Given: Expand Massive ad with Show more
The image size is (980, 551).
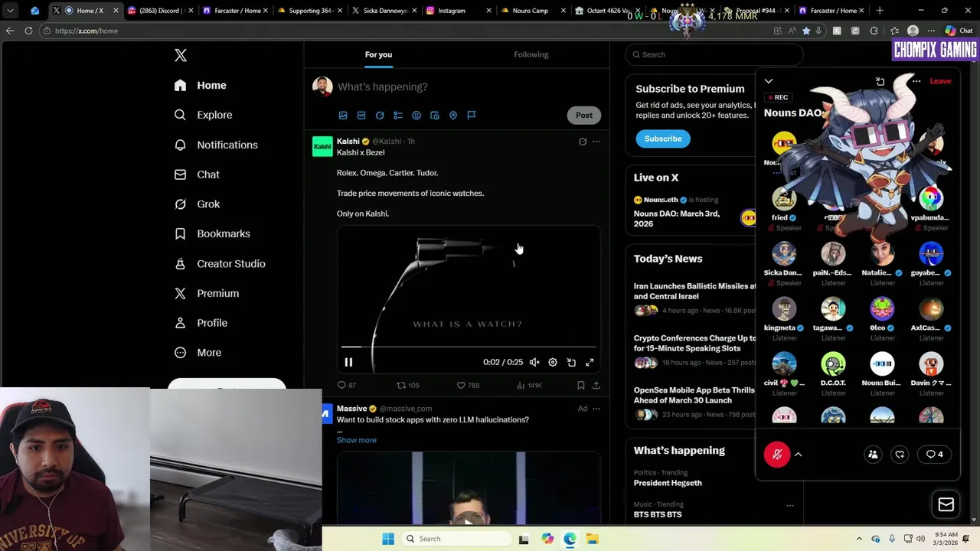Looking at the screenshot, I should 357,440.
